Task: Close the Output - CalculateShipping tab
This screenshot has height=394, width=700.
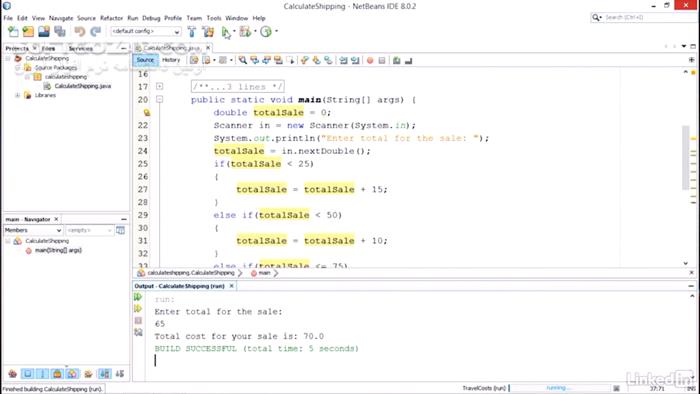Action: pyautogui.click(x=231, y=286)
